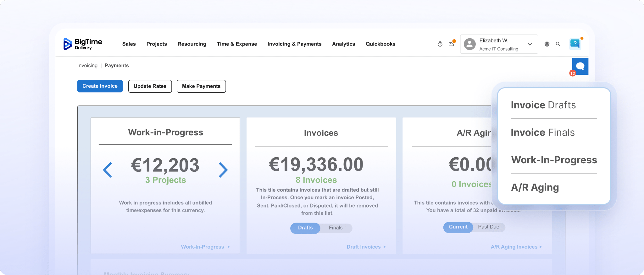Open the Projects menu
The image size is (644, 275).
[x=157, y=44]
